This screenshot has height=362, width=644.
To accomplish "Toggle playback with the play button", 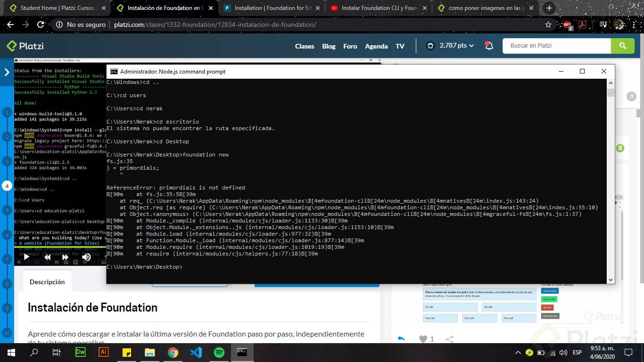I will pyautogui.click(x=26, y=257).
